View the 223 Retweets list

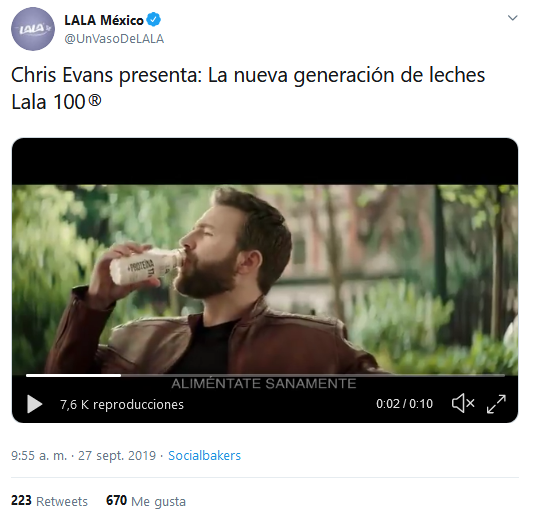click(x=49, y=501)
